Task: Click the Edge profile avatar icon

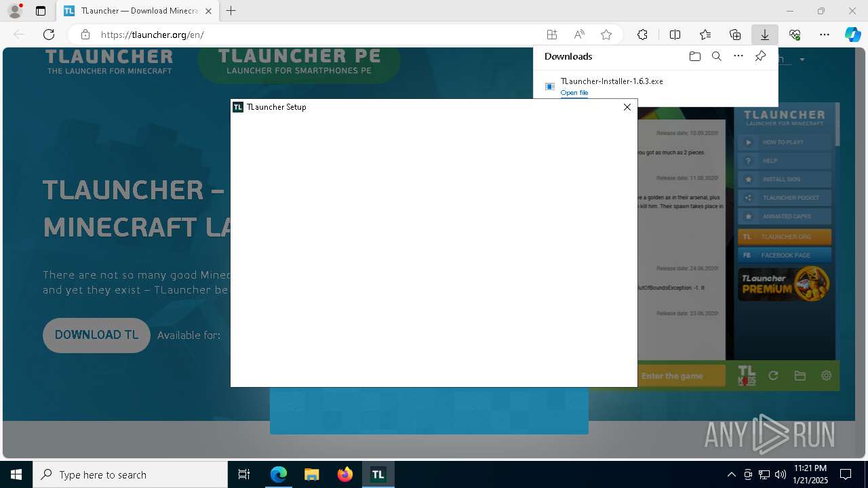Action: (x=15, y=11)
